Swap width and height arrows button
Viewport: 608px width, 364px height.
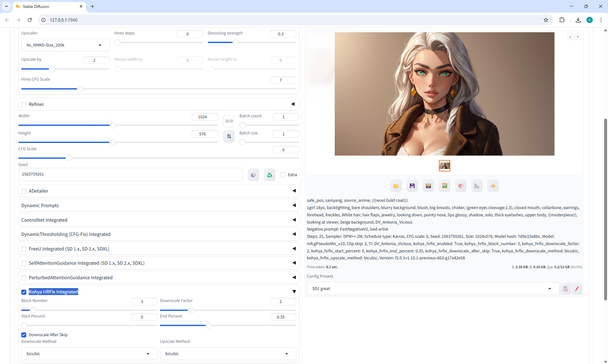click(x=229, y=136)
